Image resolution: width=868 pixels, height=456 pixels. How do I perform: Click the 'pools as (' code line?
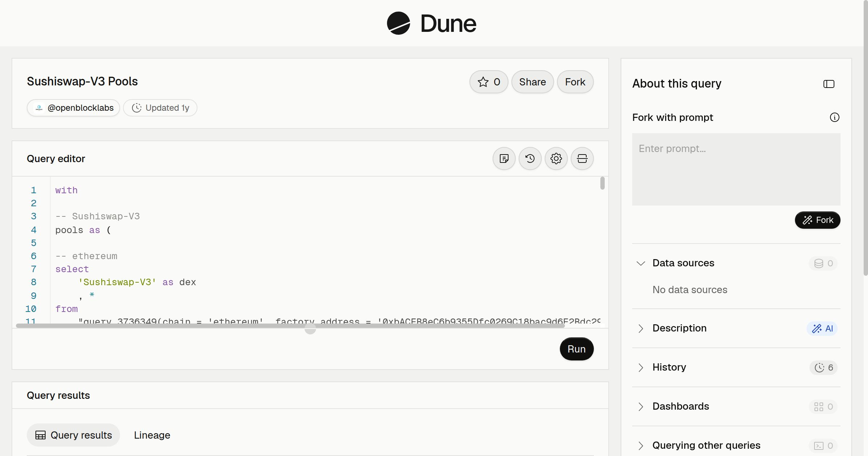83,230
